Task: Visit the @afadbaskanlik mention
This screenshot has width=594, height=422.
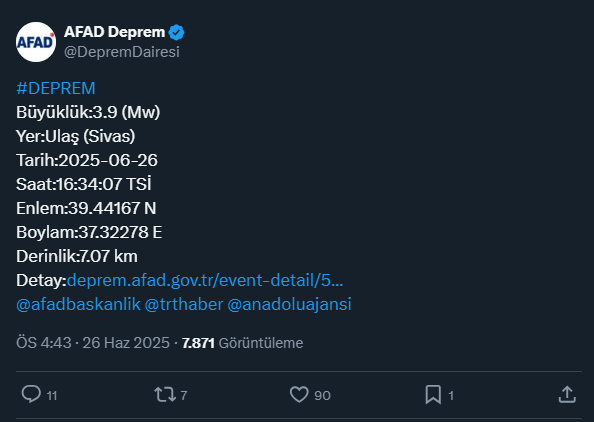Action: point(78,305)
